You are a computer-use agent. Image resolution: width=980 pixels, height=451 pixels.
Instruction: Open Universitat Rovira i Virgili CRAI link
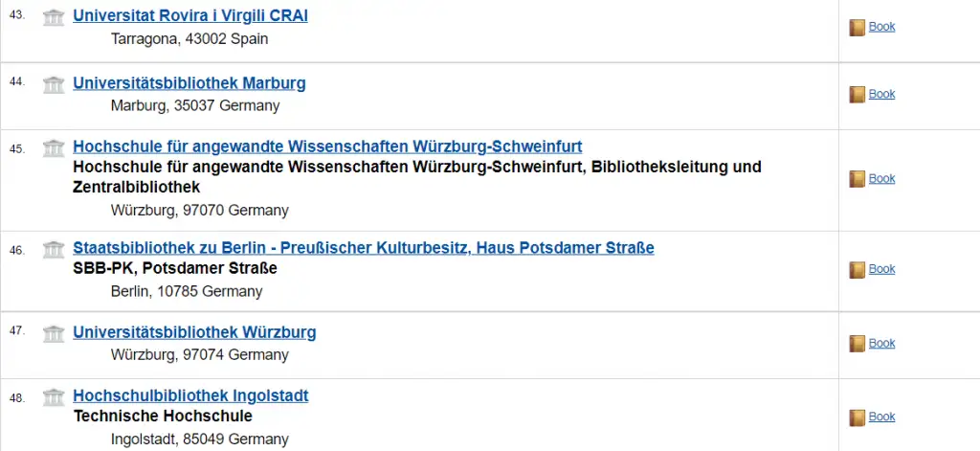coord(190,16)
